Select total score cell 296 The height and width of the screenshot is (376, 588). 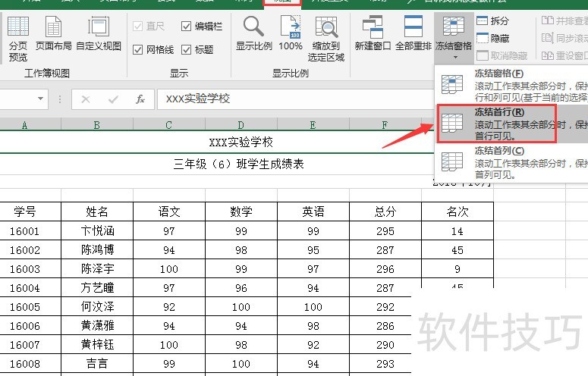click(x=385, y=269)
